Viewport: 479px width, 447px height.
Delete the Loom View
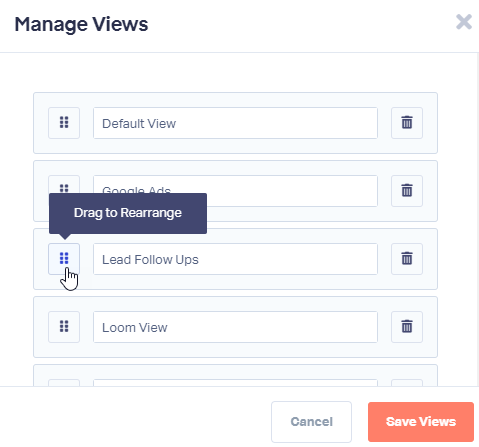[x=407, y=327]
